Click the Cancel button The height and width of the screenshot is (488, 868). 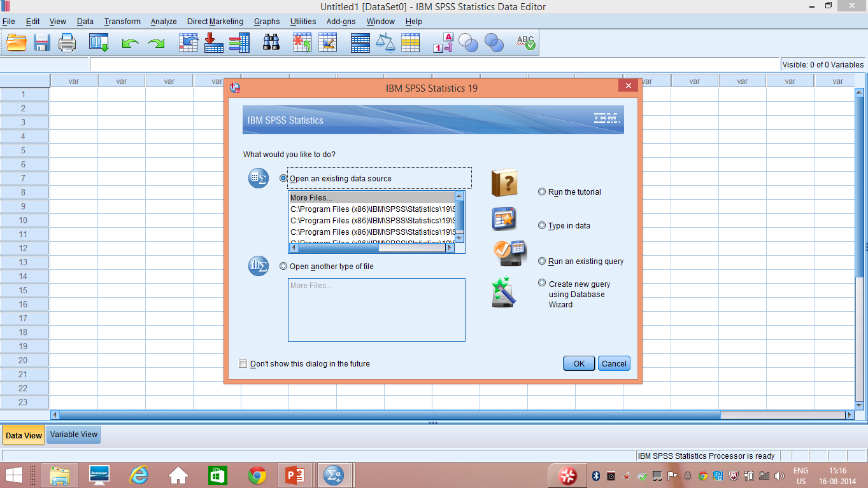tap(613, 363)
